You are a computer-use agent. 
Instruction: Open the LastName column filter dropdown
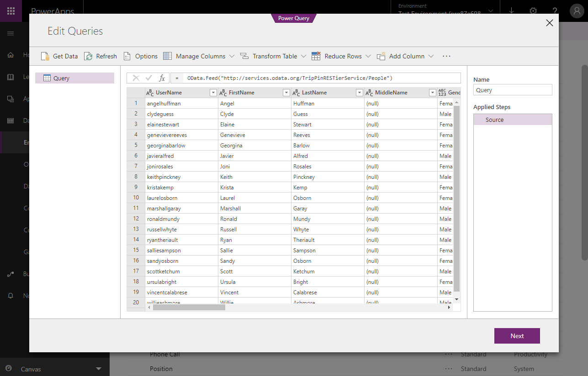(x=359, y=92)
